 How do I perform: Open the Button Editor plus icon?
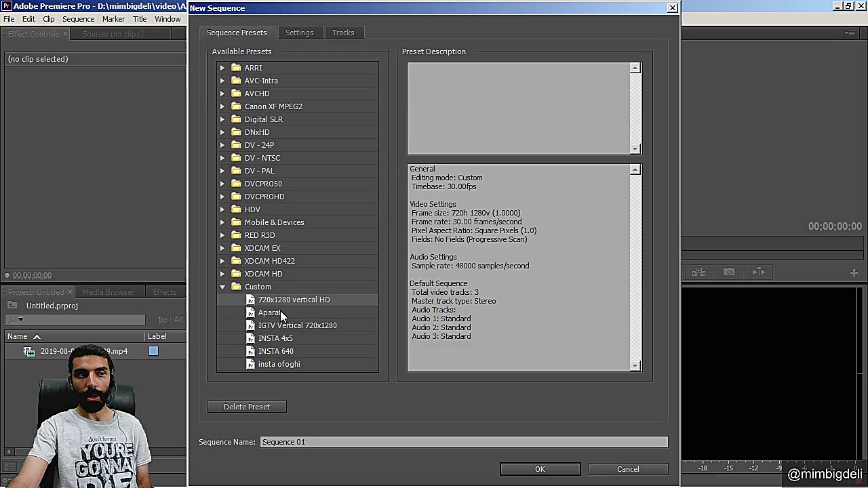point(854,272)
